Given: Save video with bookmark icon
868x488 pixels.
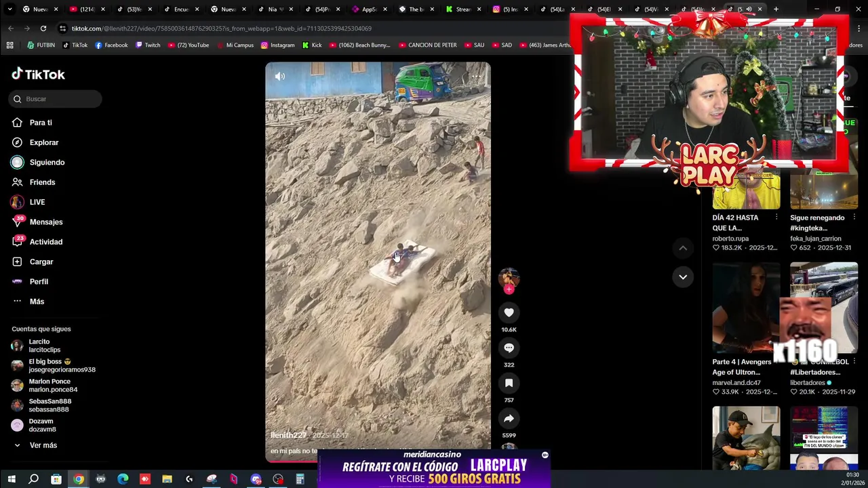Looking at the screenshot, I should pos(509,383).
